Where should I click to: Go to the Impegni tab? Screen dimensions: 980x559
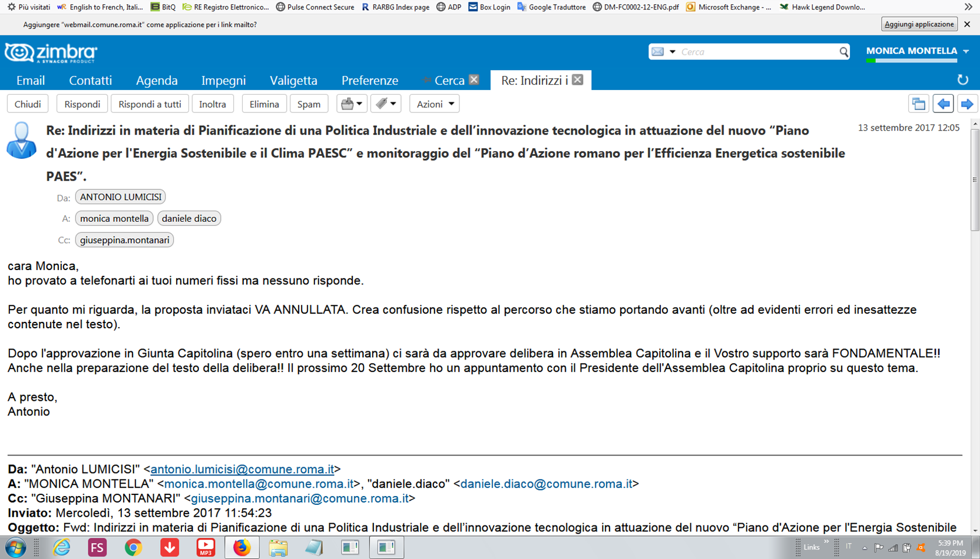click(223, 80)
